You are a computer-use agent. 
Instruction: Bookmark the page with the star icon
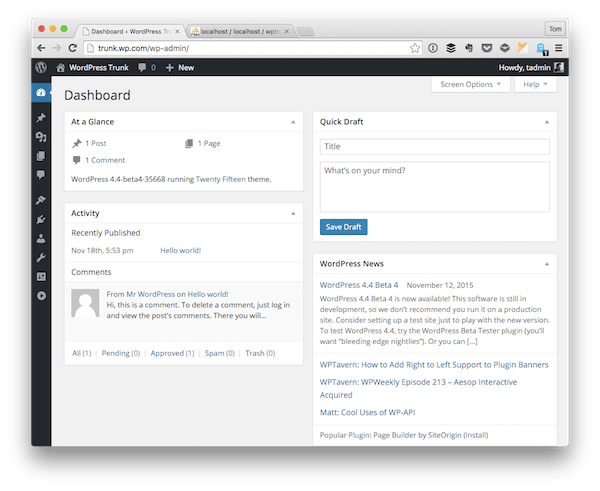pos(415,48)
